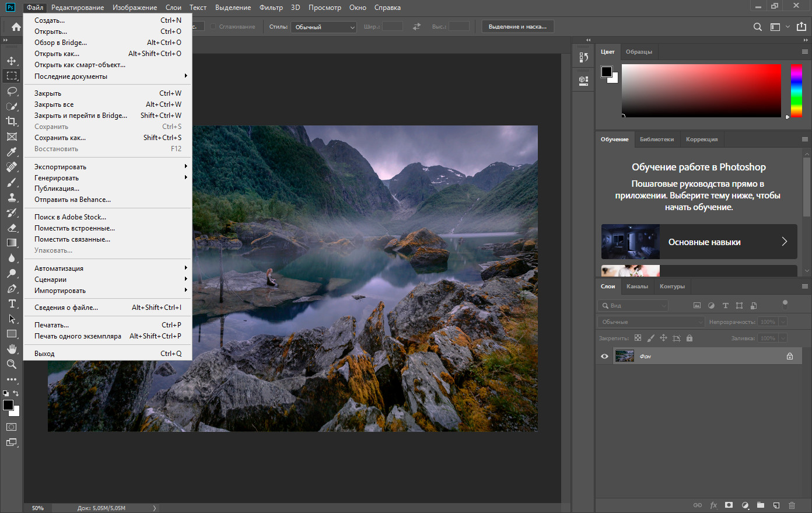Open the History panel icon
812x513 pixels.
(x=583, y=57)
